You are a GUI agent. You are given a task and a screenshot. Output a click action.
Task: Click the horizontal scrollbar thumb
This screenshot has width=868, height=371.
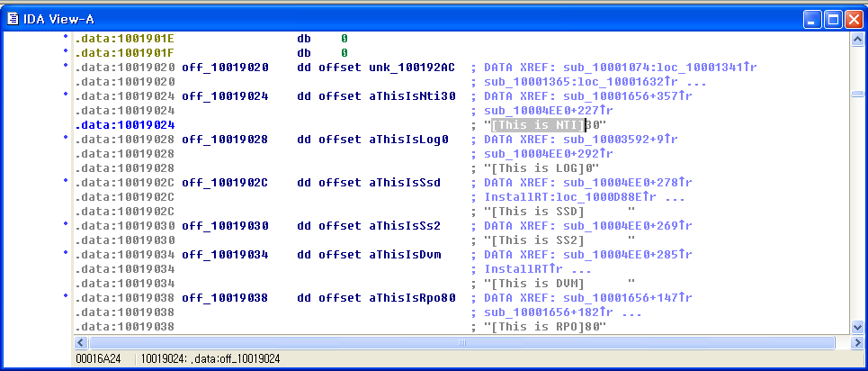(462, 343)
